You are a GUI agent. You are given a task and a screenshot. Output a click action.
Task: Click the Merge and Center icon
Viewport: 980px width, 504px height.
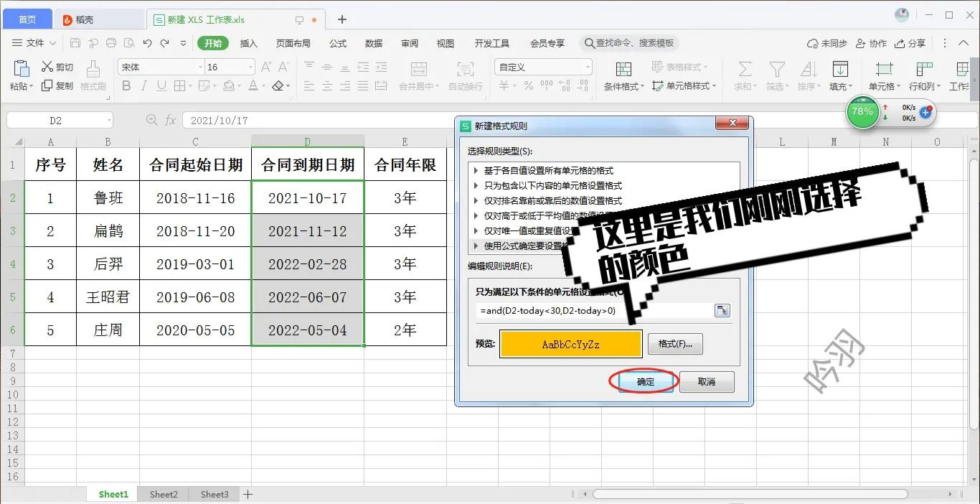[419, 69]
